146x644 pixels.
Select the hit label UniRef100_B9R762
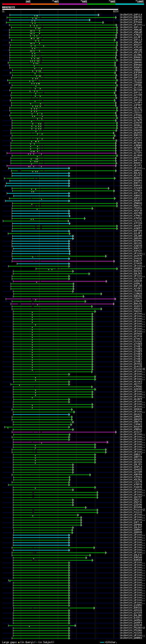click(x=131, y=18)
